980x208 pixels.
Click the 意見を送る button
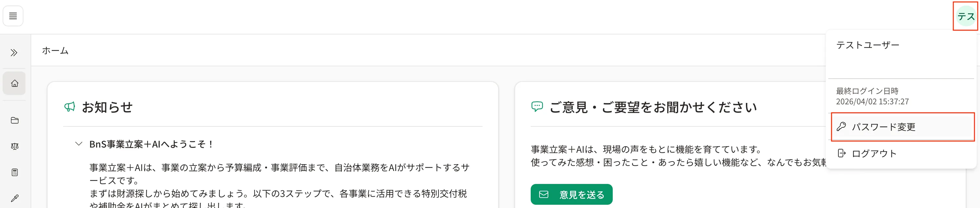click(x=571, y=194)
